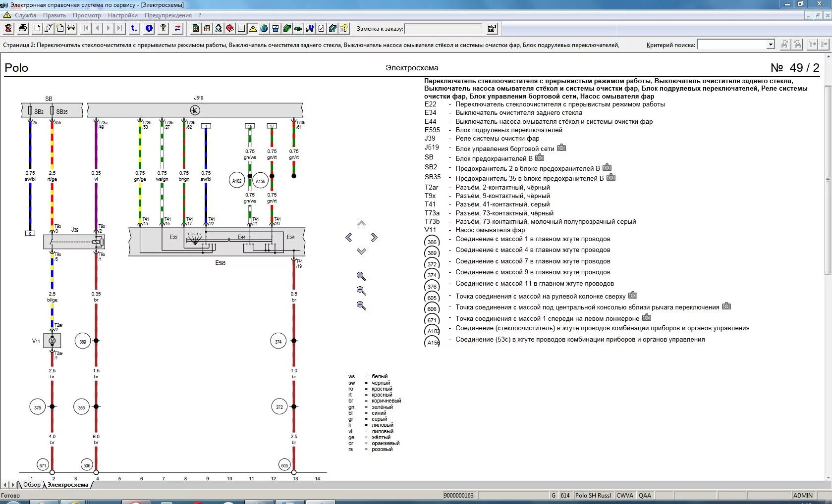Open the red book manual icon
The width and height of the screenshot is (832, 504).
230,28
